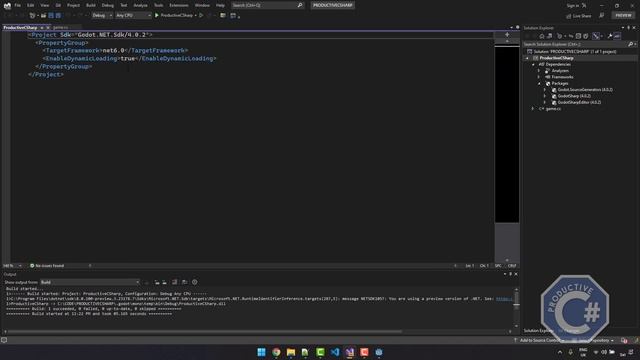
Task: Select the GodotSharp (4.0.2) package
Action: point(574,96)
